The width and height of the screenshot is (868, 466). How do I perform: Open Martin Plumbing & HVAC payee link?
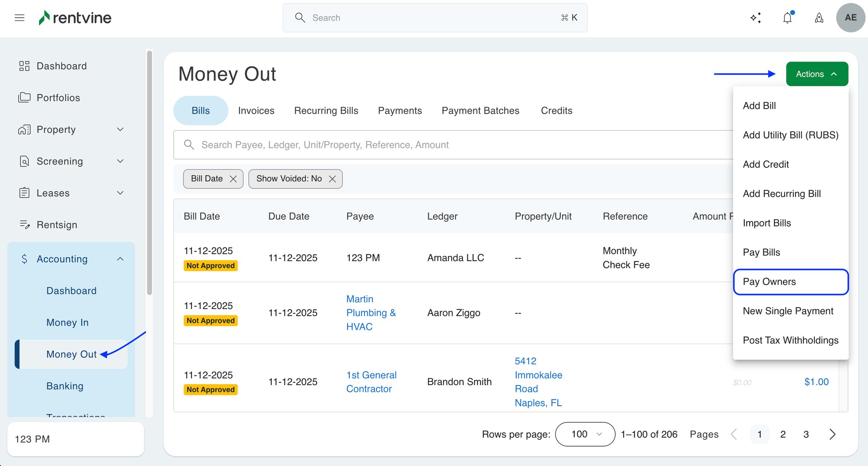point(370,313)
